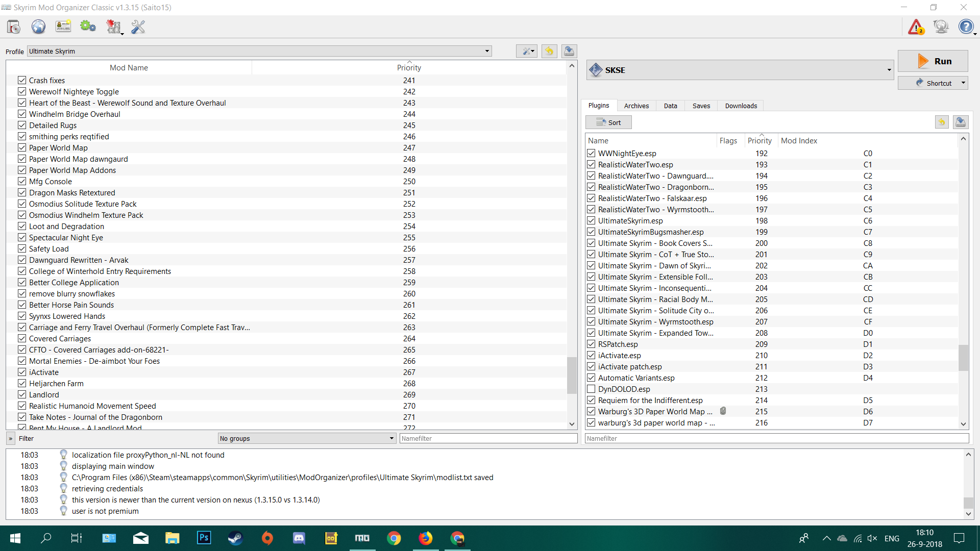Open Photoshop from the taskbar
The image size is (980, 551).
(x=204, y=538)
